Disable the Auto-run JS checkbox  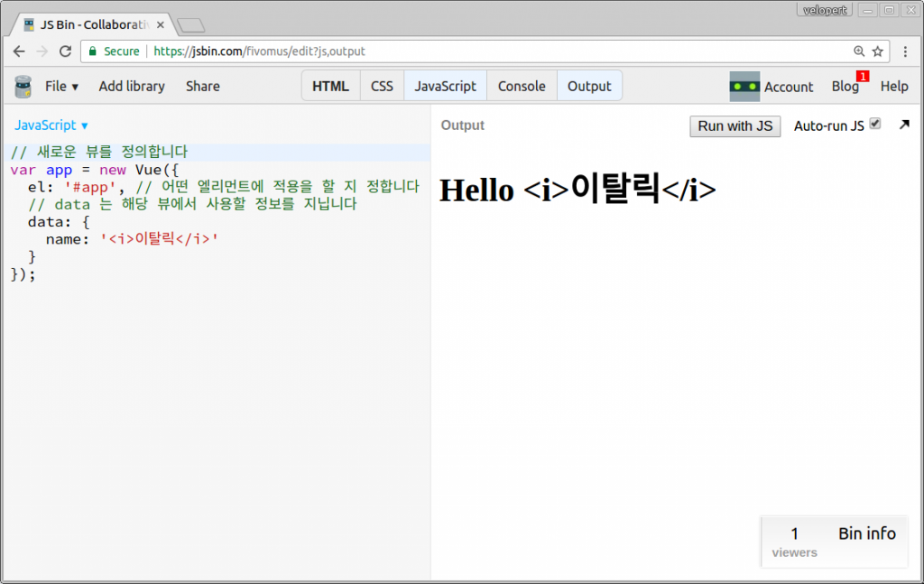coord(873,125)
